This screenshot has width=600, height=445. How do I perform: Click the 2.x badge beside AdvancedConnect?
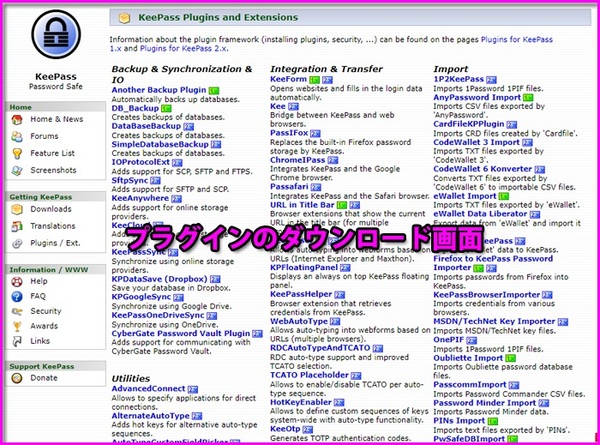(x=193, y=389)
